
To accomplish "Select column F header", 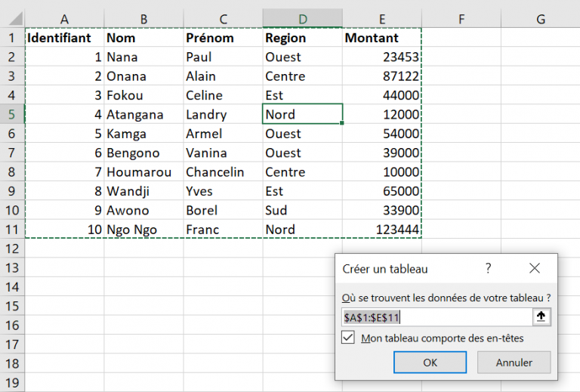I will point(461,19).
